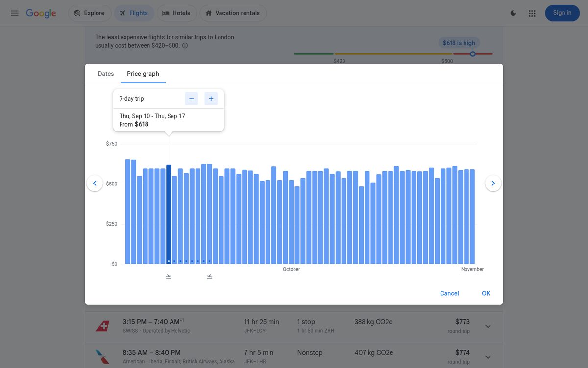Cancel the price graph dialog
The image size is (588, 368).
click(449, 293)
